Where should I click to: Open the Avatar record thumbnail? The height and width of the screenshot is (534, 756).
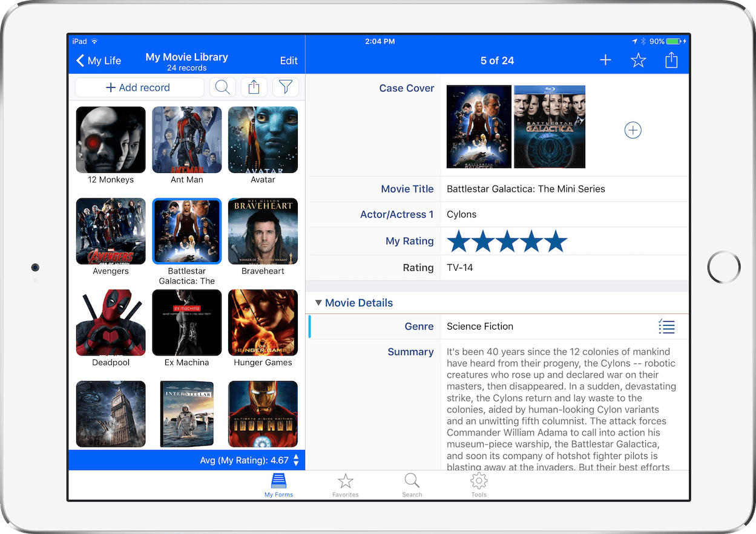263,140
